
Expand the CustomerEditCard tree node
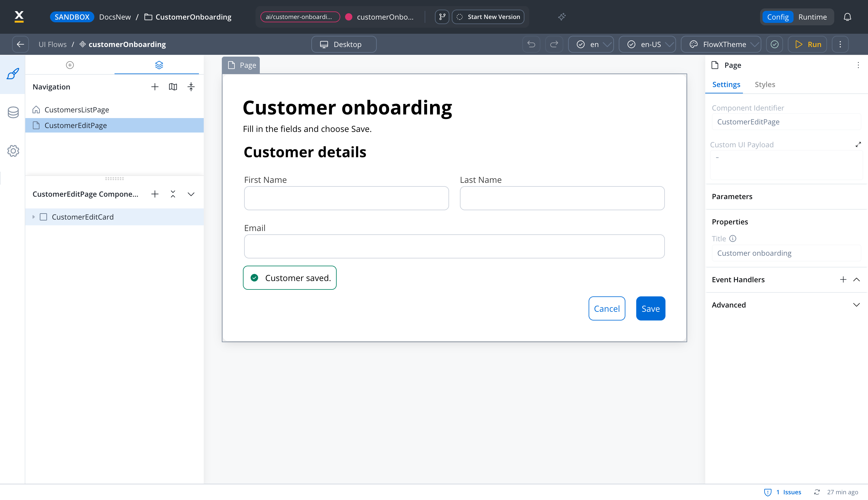point(33,217)
